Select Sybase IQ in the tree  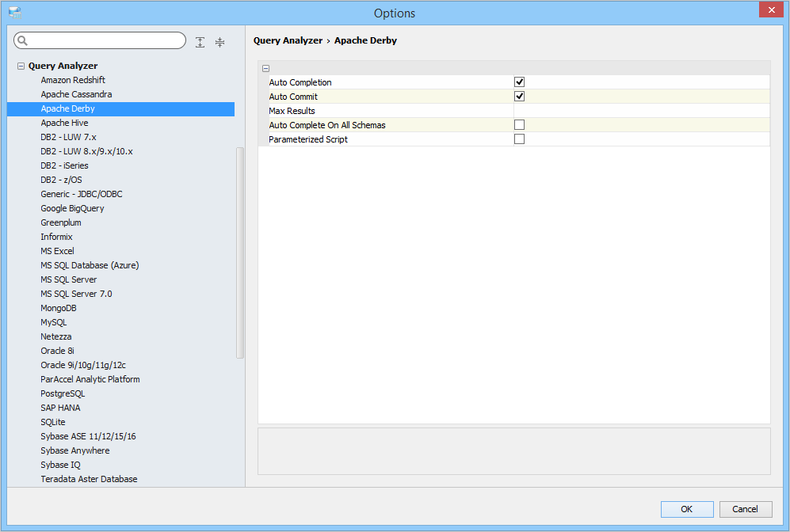click(60, 465)
